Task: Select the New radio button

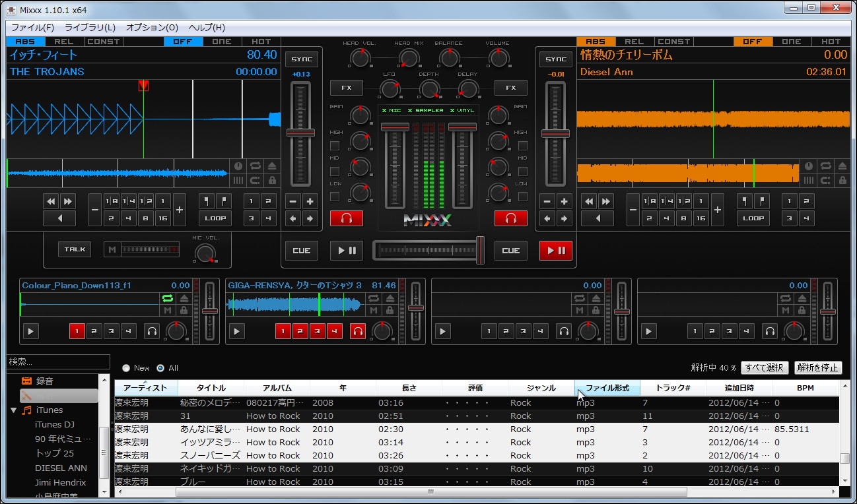Action: pos(126,368)
